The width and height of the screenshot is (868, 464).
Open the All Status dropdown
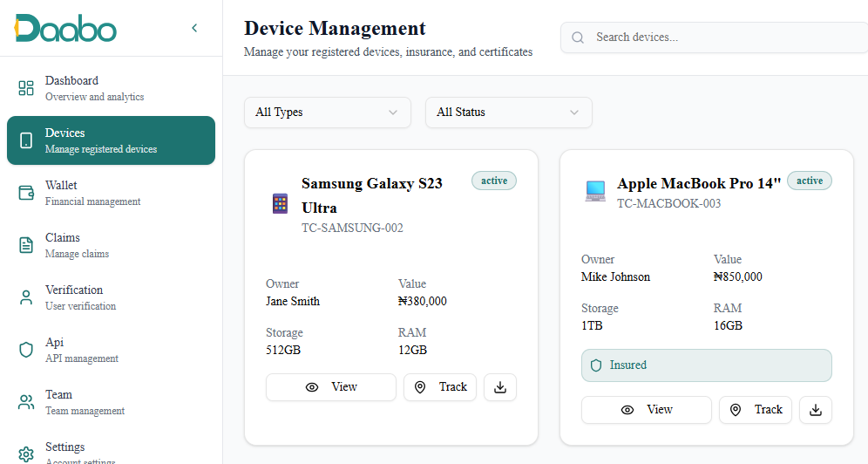[508, 113]
